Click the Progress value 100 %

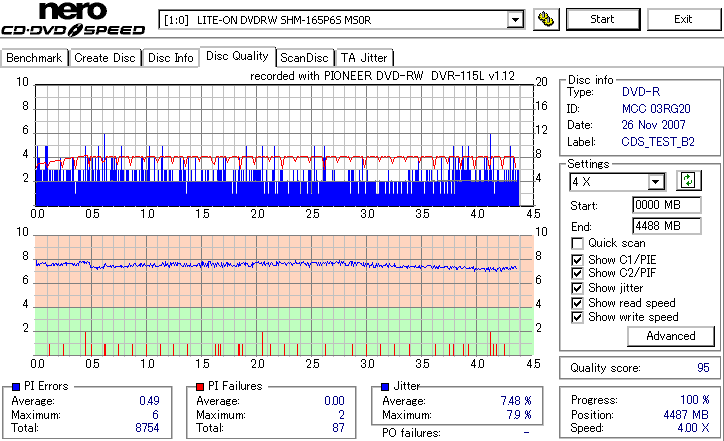click(x=695, y=400)
